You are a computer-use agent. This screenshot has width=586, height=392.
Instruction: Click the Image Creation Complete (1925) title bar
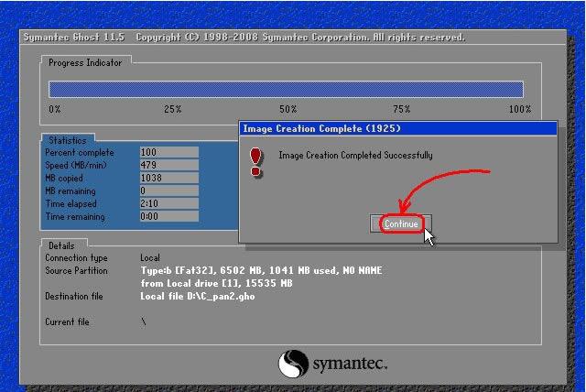[397, 128]
